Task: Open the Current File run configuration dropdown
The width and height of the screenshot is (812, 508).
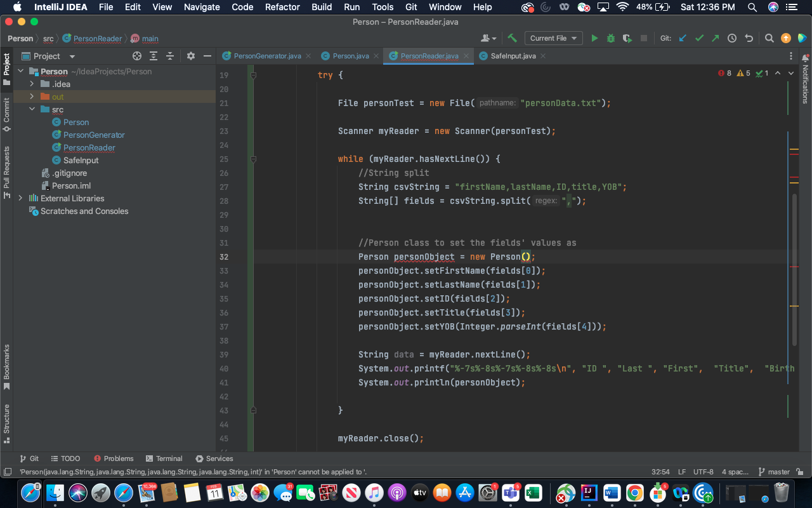Action: point(553,37)
